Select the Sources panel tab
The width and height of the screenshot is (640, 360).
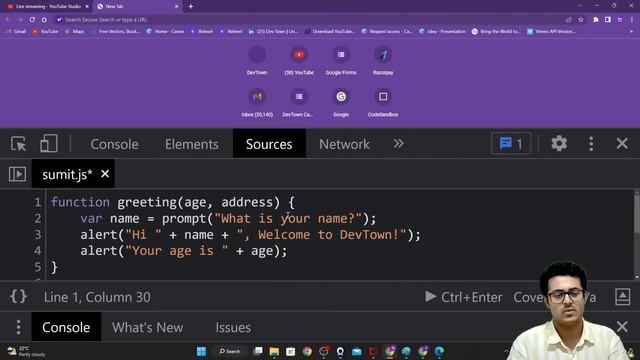[x=269, y=144]
